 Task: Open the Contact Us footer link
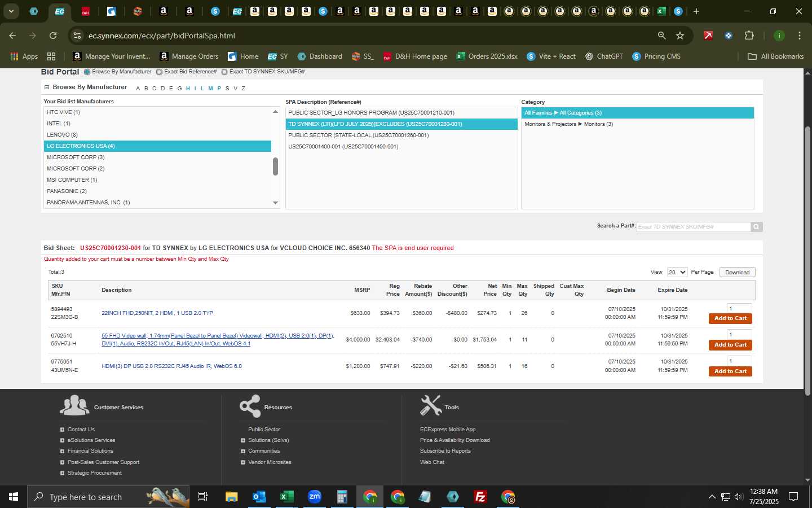tap(81, 430)
